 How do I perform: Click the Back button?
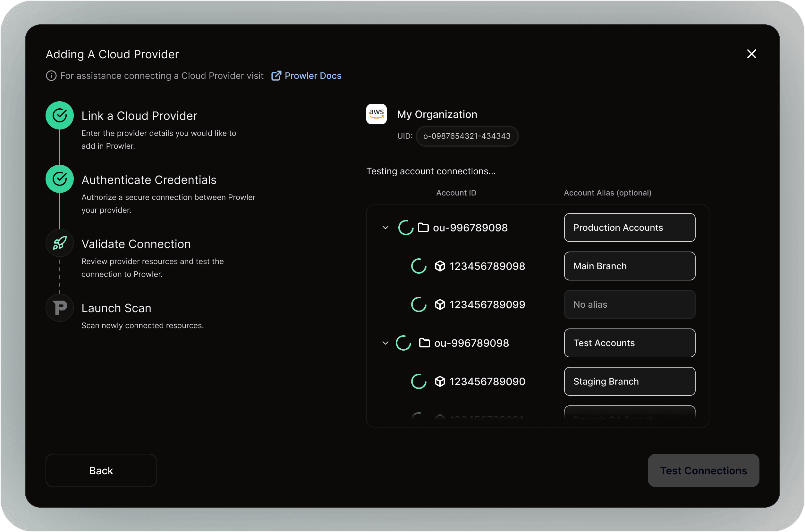tap(101, 470)
